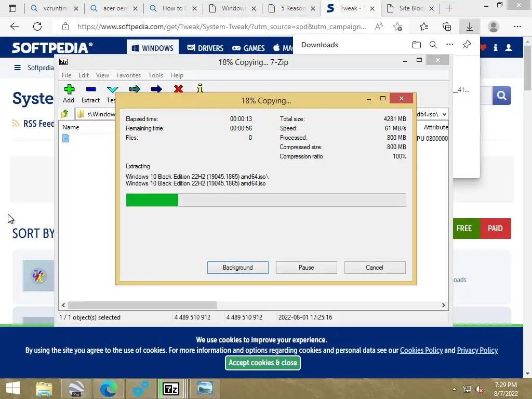Click the up-folder icon beside 7-Zip path
532x399 pixels.
click(x=65, y=114)
